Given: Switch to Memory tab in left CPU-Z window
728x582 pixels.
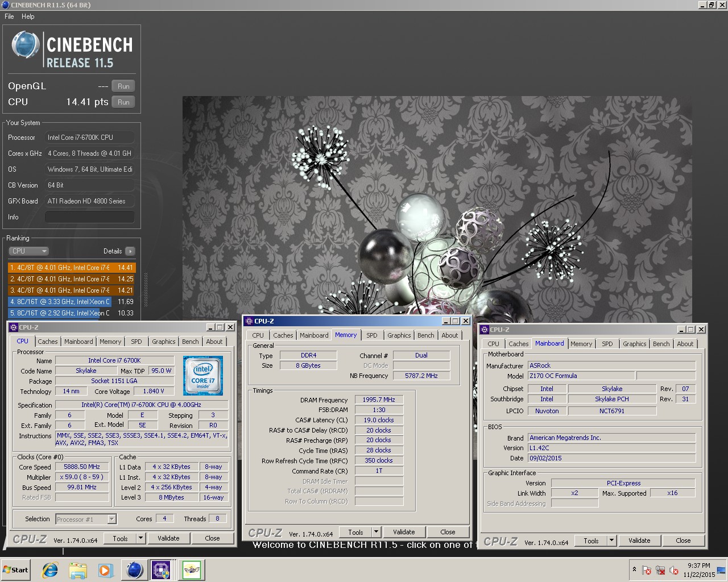Looking at the screenshot, I should click(110, 342).
